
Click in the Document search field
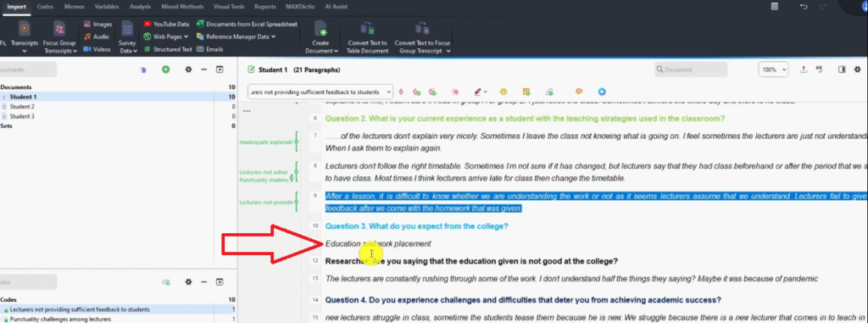(x=690, y=70)
